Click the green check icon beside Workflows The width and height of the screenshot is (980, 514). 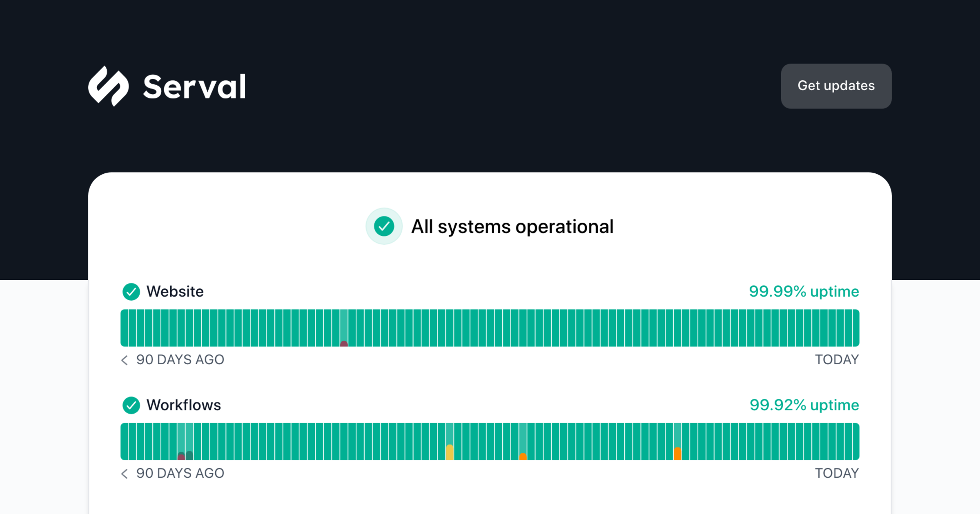(131, 405)
